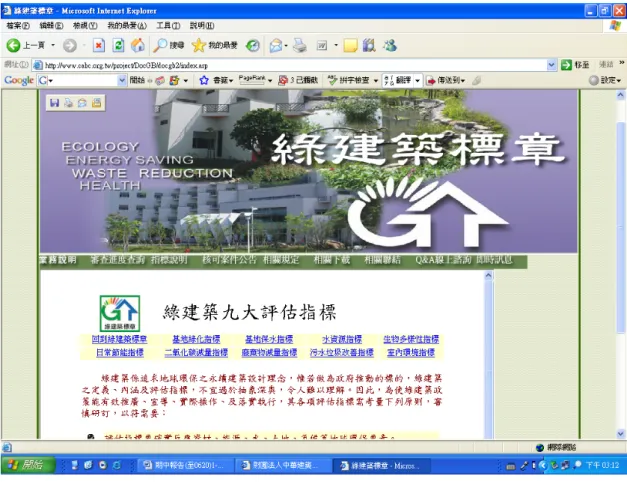Print the page with the printer icon
Image resolution: width=627 pixels, height=497 pixels.
[x=300, y=45]
